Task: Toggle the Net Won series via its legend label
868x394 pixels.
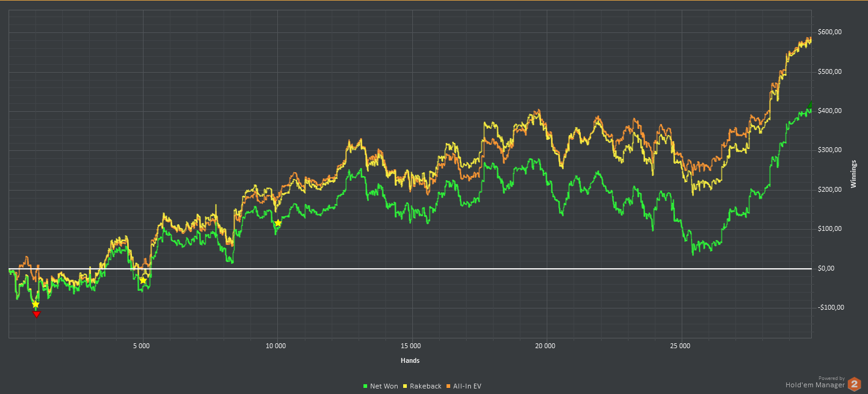Action: click(384, 386)
